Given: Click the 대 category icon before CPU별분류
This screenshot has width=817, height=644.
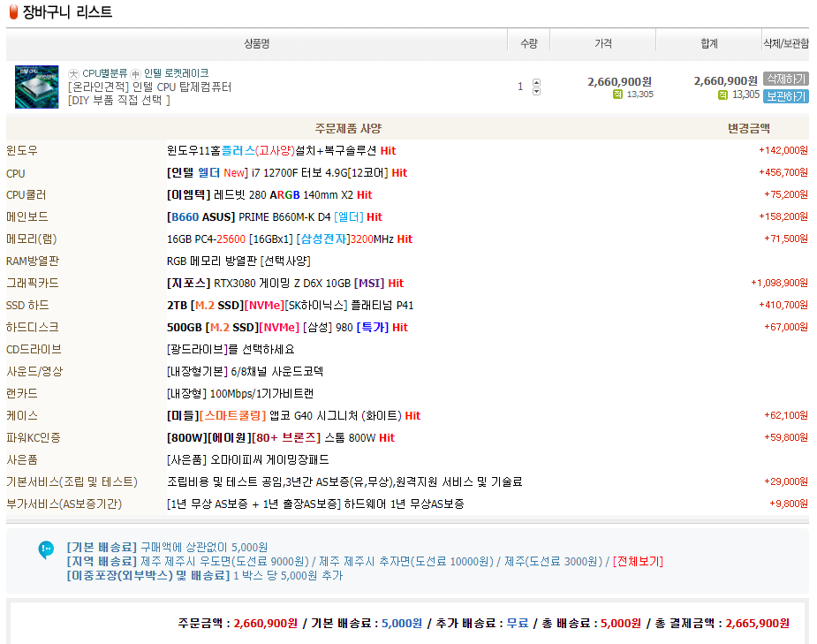Looking at the screenshot, I should pos(73,74).
